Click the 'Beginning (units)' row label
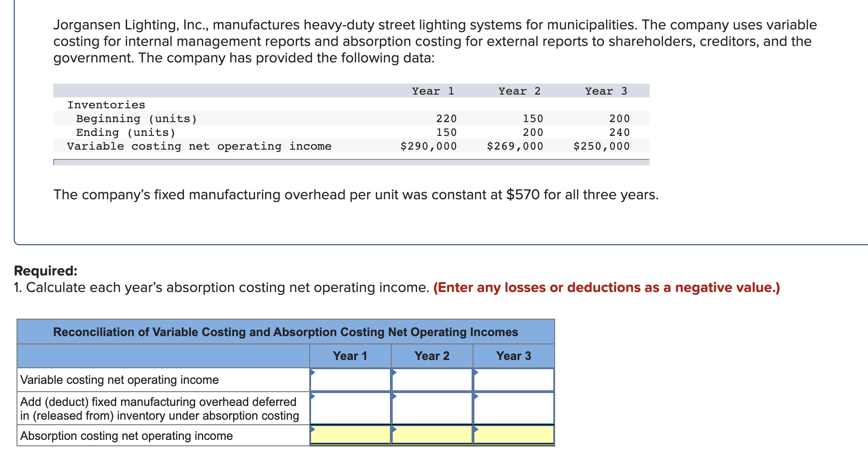This screenshot has width=868, height=461. click(136, 119)
